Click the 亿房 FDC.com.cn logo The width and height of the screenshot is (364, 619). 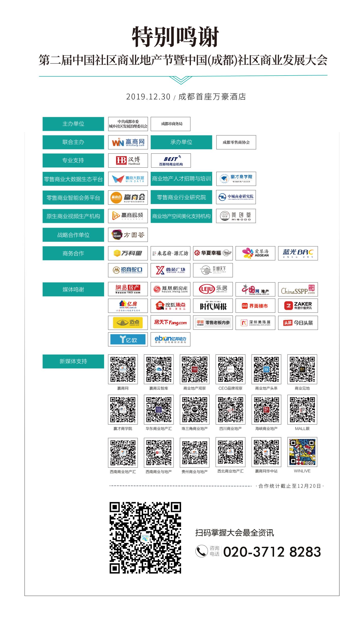click(128, 306)
